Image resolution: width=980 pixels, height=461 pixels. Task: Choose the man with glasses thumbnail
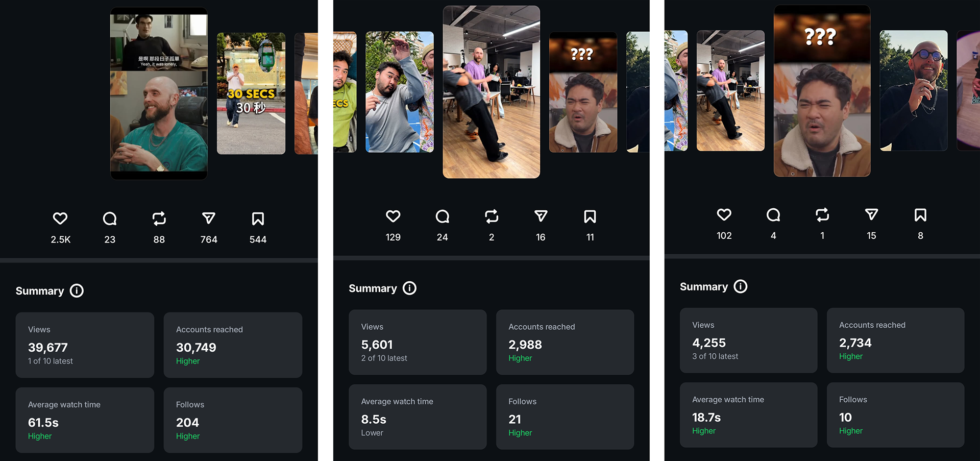point(914,90)
